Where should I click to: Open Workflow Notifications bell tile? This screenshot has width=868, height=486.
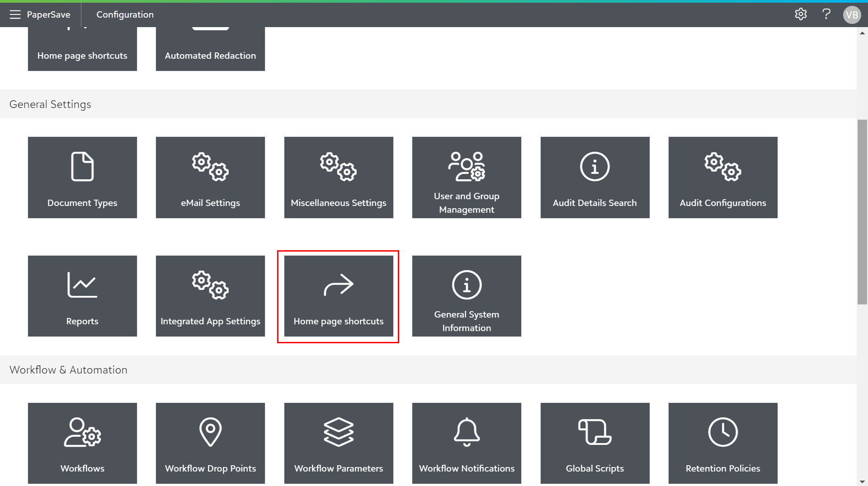click(467, 443)
